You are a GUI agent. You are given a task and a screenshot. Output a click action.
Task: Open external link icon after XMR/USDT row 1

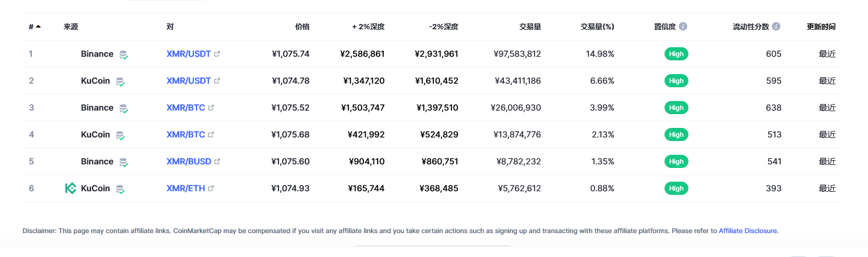pyautogui.click(x=217, y=54)
